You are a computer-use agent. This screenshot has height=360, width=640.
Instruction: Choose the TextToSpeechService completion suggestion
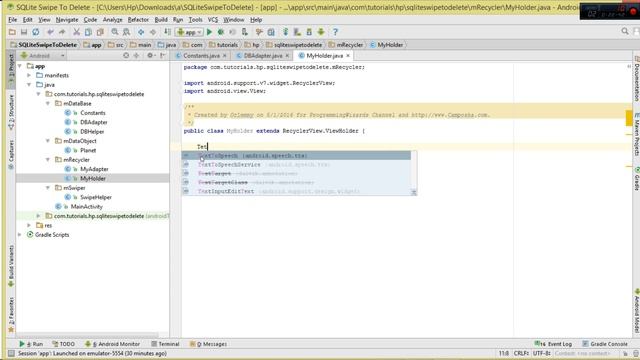pos(296,164)
